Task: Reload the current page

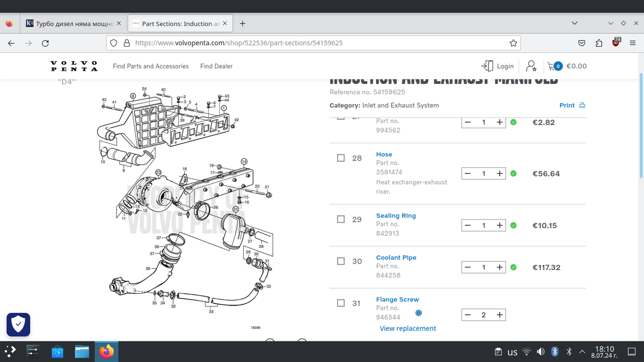Action: click(45, 43)
